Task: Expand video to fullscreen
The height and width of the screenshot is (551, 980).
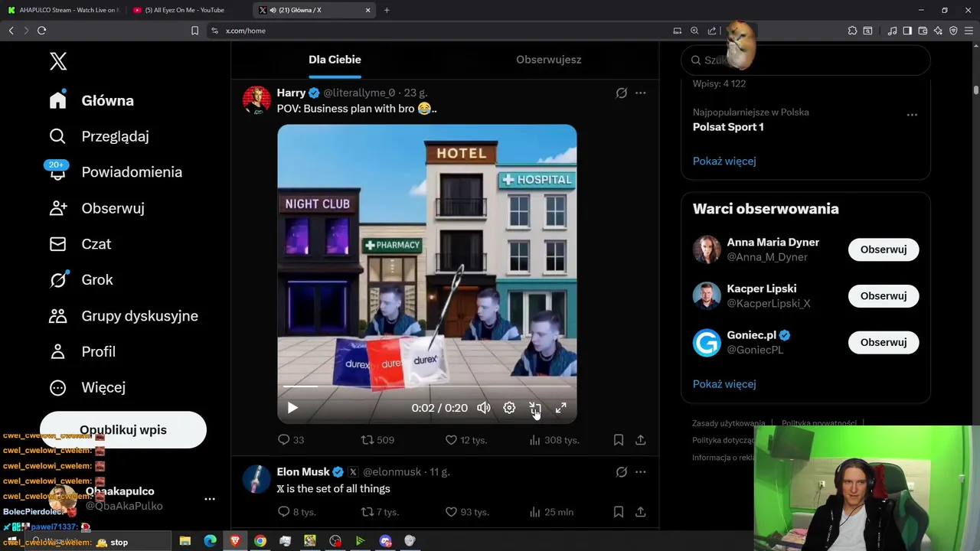Action: pyautogui.click(x=560, y=408)
